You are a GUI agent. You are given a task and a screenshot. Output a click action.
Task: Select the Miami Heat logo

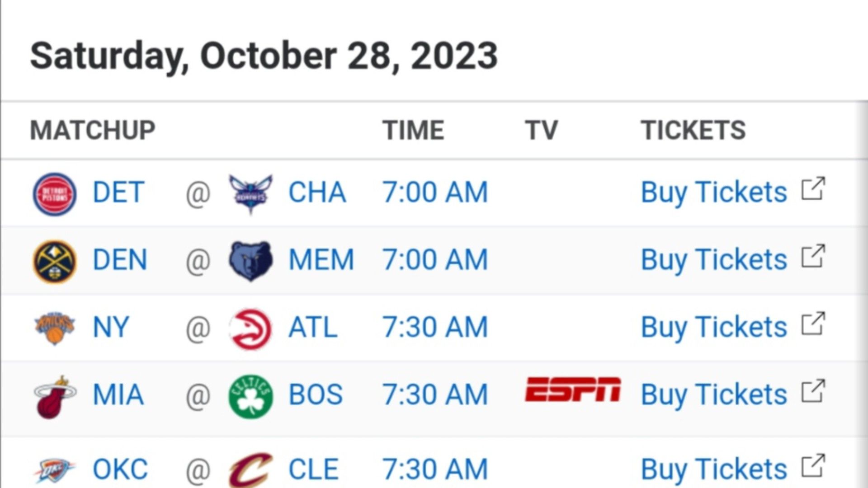click(55, 397)
